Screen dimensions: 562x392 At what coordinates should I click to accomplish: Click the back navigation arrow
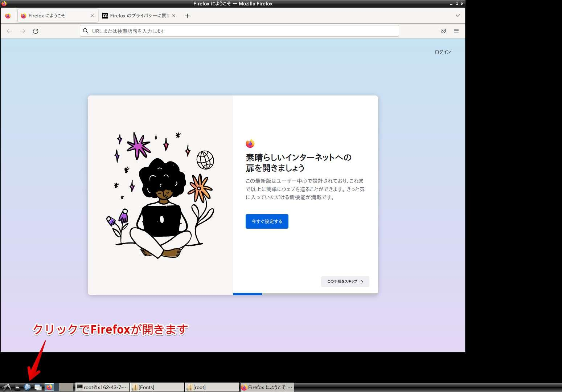tap(9, 31)
